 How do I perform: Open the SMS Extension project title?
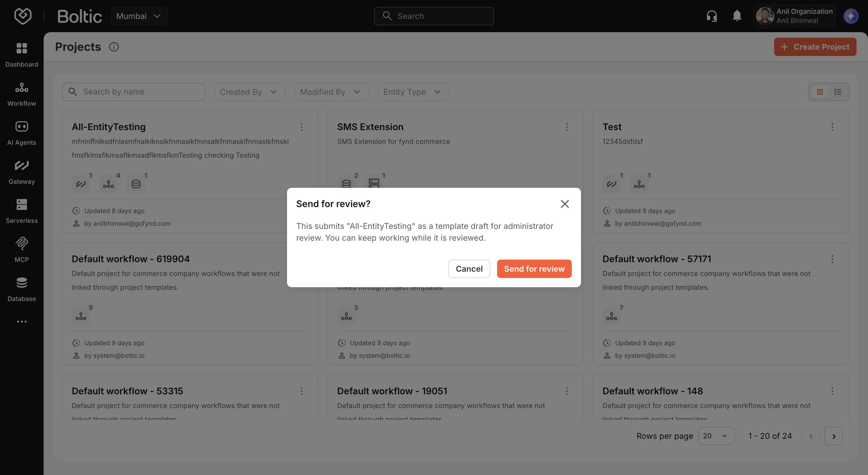(370, 127)
